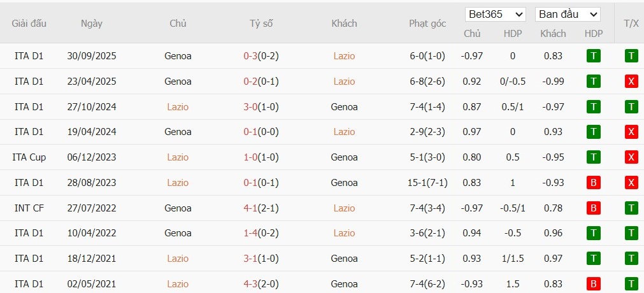644x293 pixels.
Task: Open the 4-3(2-0) match score
Action: point(261,284)
